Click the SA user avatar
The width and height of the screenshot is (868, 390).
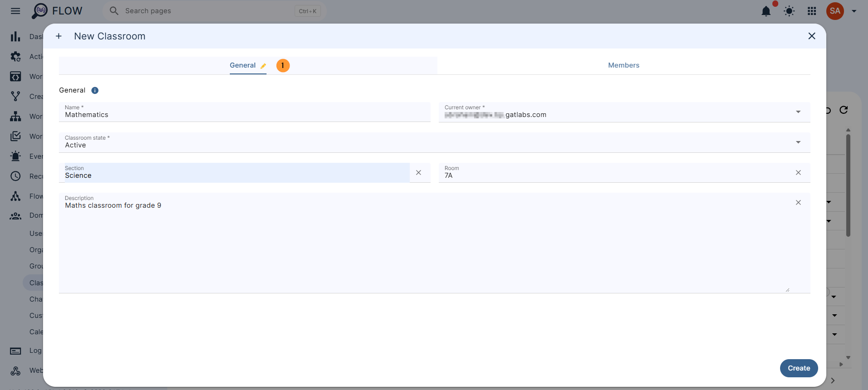tap(835, 11)
